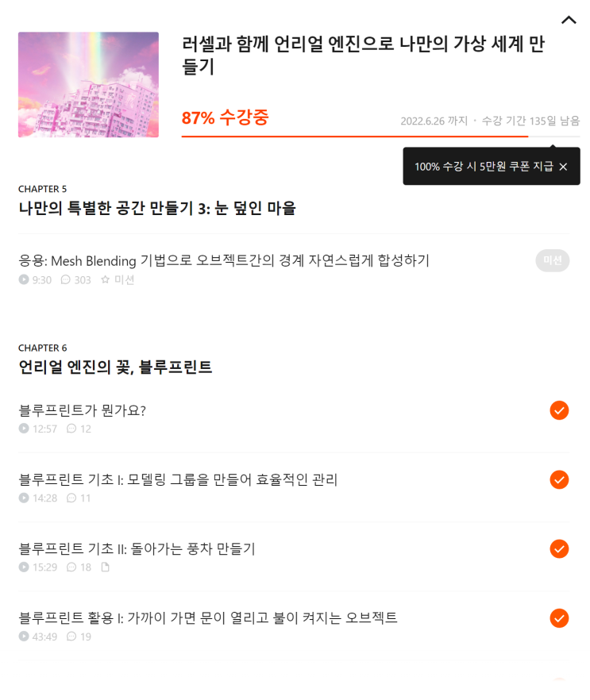Open comments icon showing 303
The height and width of the screenshot is (700, 590).
66,279
